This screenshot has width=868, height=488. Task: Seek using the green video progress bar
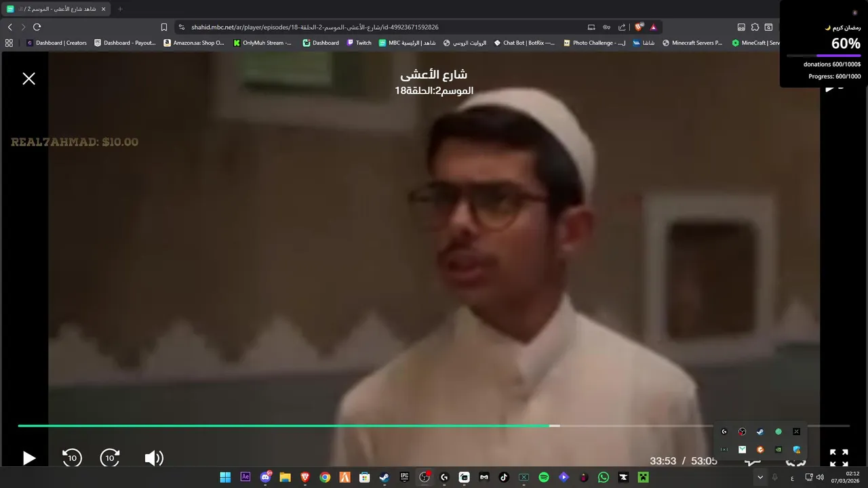click(x=285, y=426)
